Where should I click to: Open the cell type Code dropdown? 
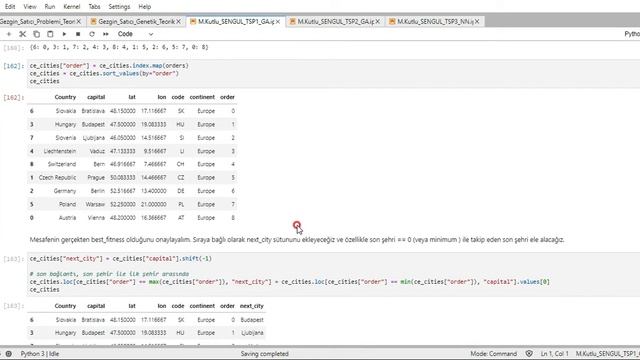click(135, 34)
